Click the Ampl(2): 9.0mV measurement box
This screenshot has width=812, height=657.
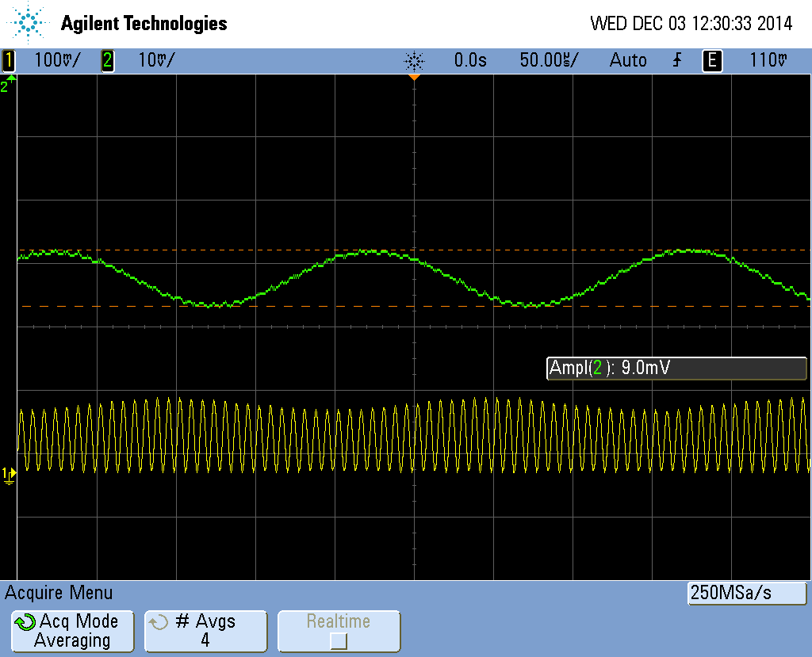[x=676, y=368]
